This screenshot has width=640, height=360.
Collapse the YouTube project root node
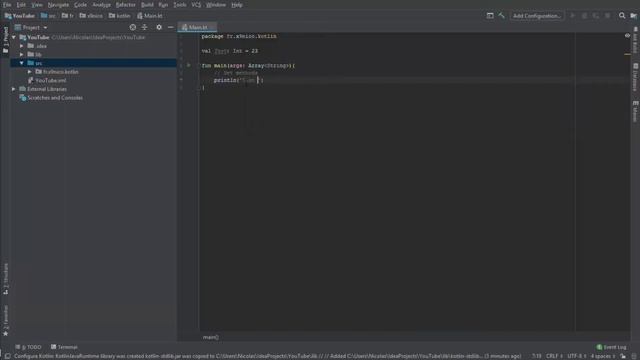tap(14, 37)
